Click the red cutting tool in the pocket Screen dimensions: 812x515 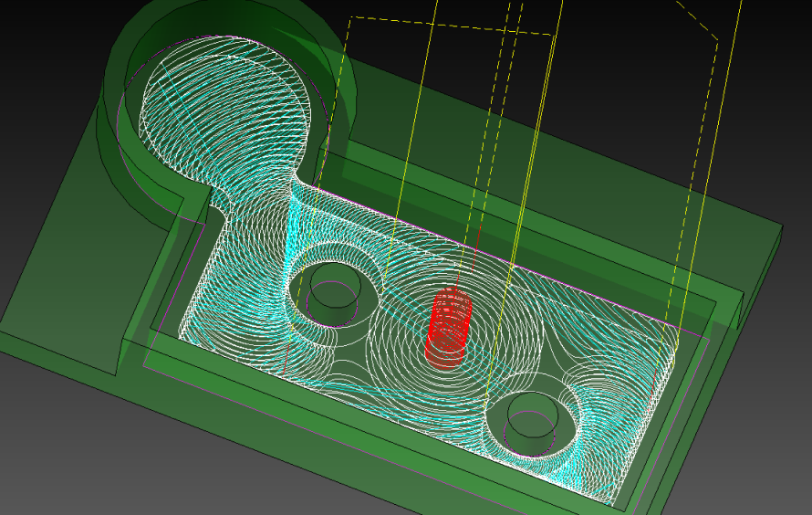pos(448,326)
